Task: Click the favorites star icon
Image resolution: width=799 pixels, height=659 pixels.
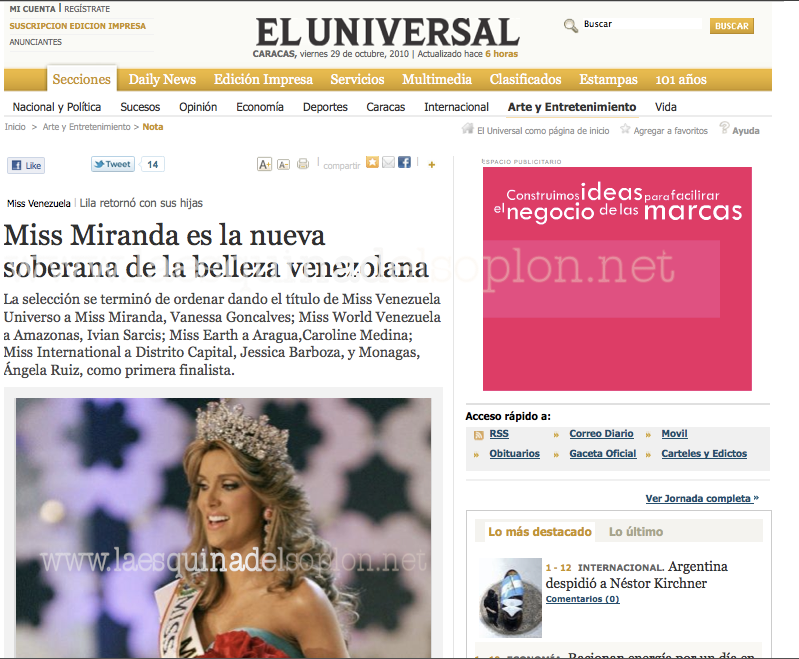Action: click(625, 129)
